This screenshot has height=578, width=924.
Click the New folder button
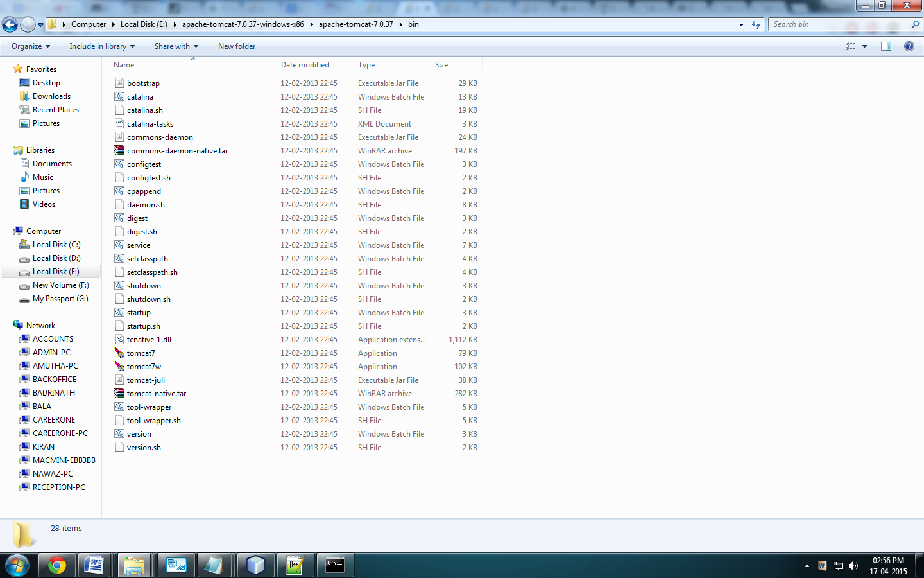click(237, 46)
